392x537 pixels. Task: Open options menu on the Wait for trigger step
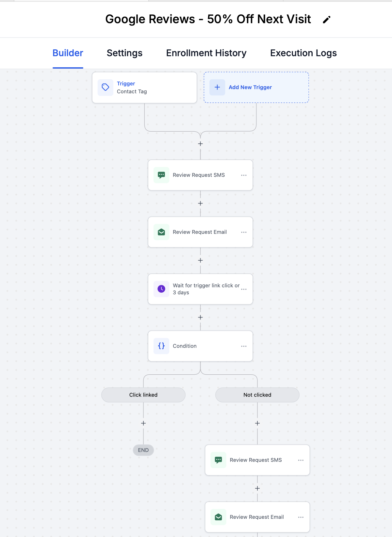click(244, 289)
